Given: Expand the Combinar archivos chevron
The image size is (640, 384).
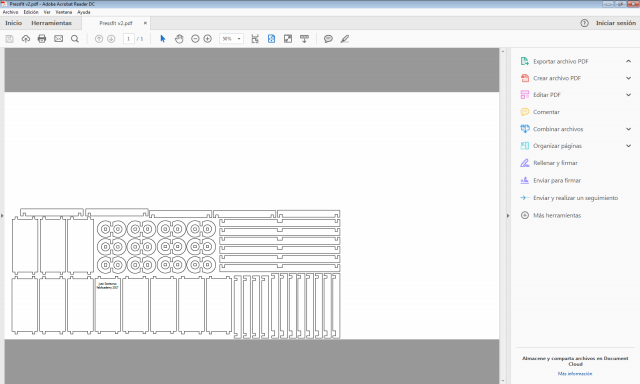Looking at the screenshot, I should pos(629,129).
